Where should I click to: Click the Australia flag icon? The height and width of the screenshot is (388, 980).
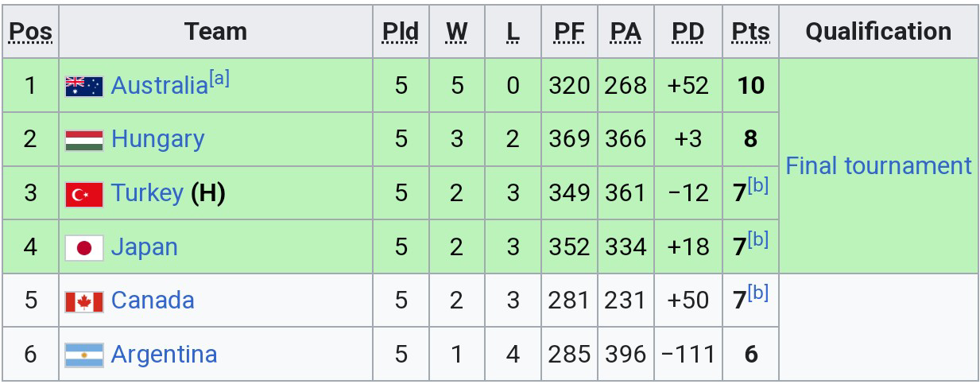coord(84,86)
